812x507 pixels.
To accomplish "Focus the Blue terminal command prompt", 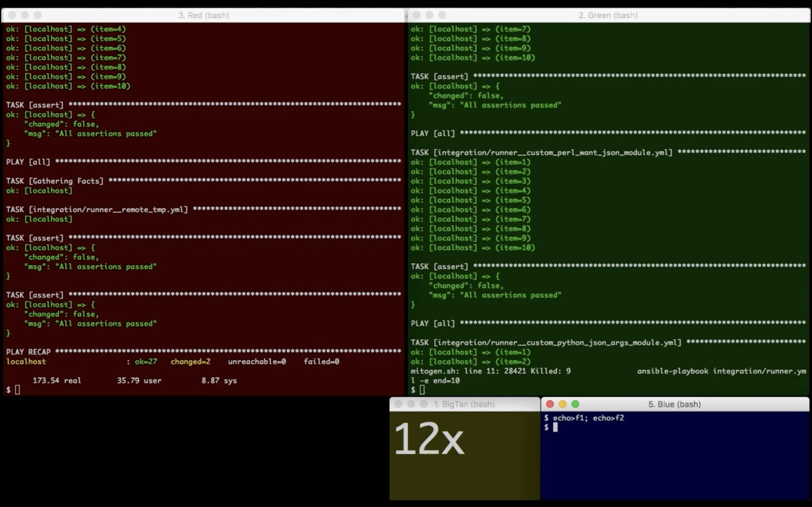I will tap(555, 427).
